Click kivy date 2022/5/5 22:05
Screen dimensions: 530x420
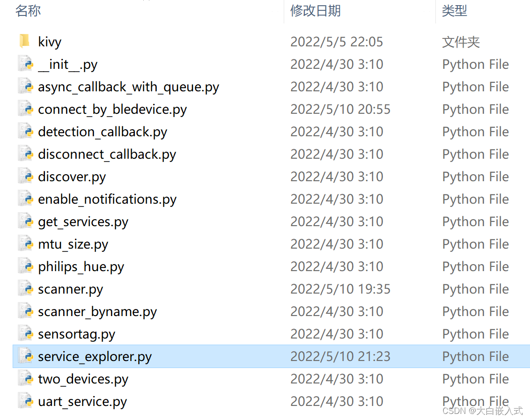coord(337,42)
